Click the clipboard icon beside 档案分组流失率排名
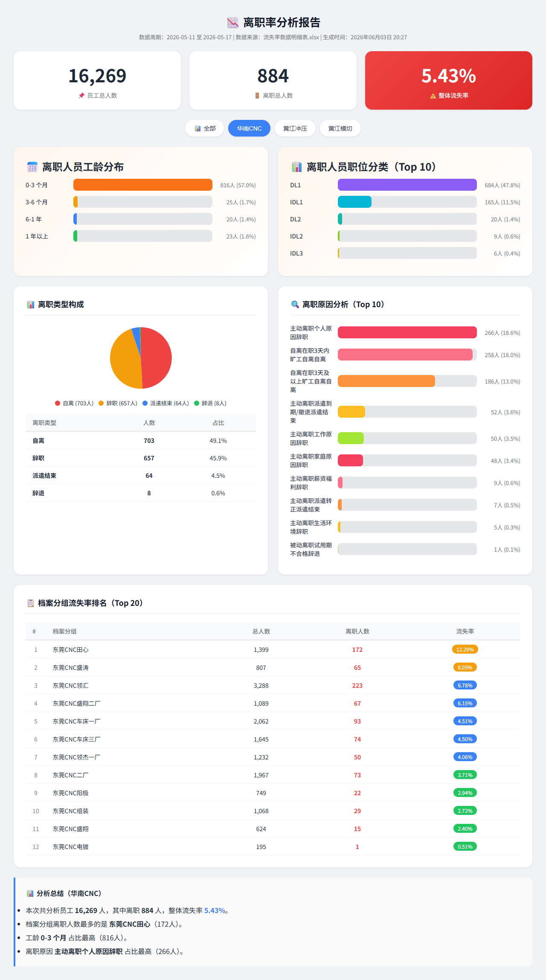546x980 pixels. (31, 603)
